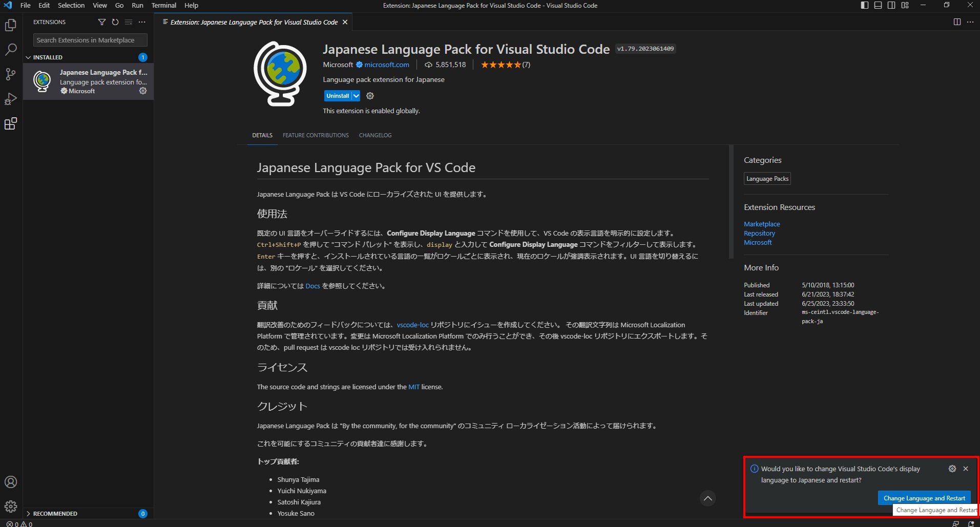This screenshot has width=980, height=527.
Task: Open the View menu
Action: [x=100, y=5]
